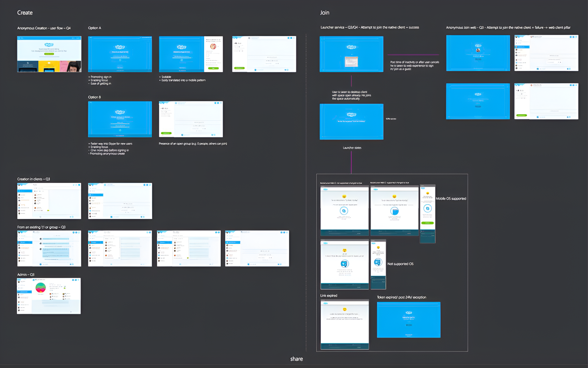
Task: Click the Not supported OS label
Action: 400,264
